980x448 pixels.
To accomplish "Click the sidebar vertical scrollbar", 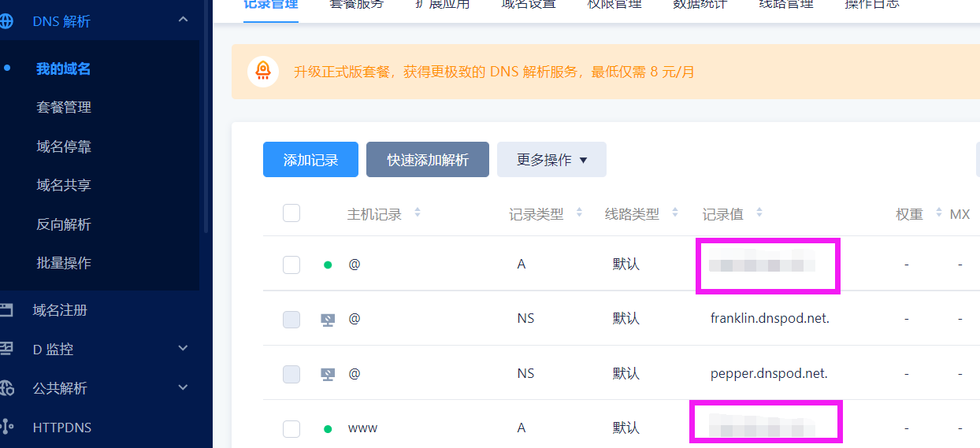I will click(x=206, y=118).
